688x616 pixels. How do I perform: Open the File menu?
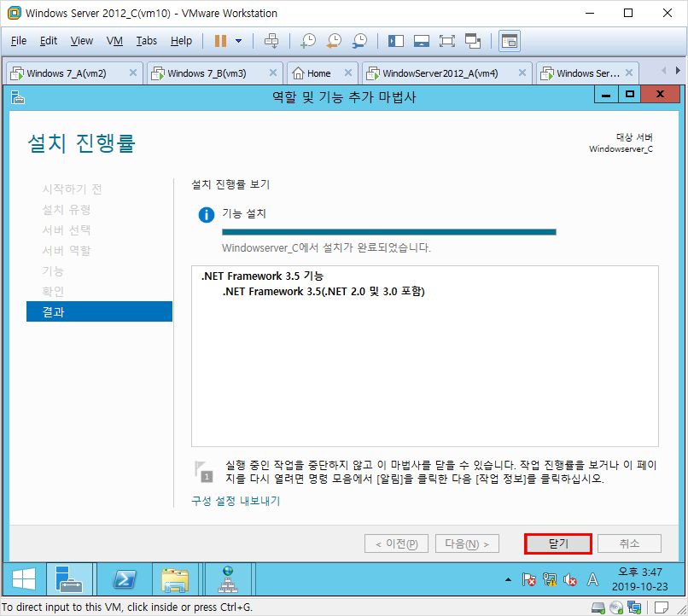click(19, 41)
